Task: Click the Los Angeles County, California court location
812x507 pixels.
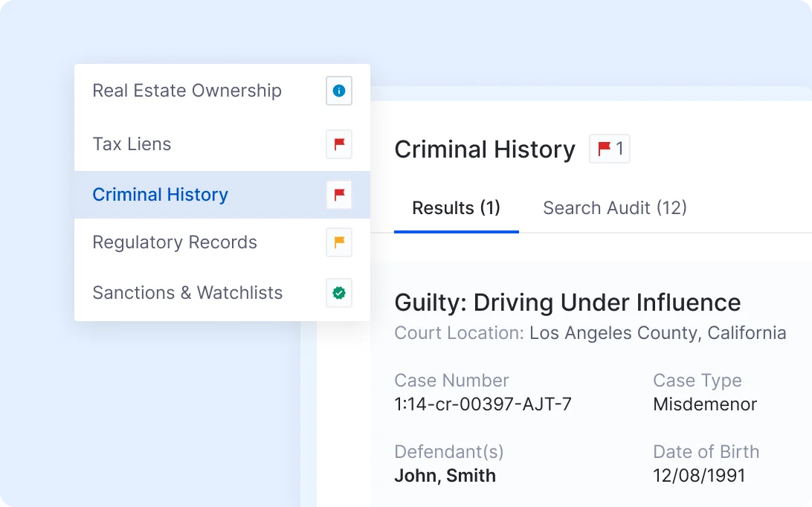Action: click(x=657, y=333)
